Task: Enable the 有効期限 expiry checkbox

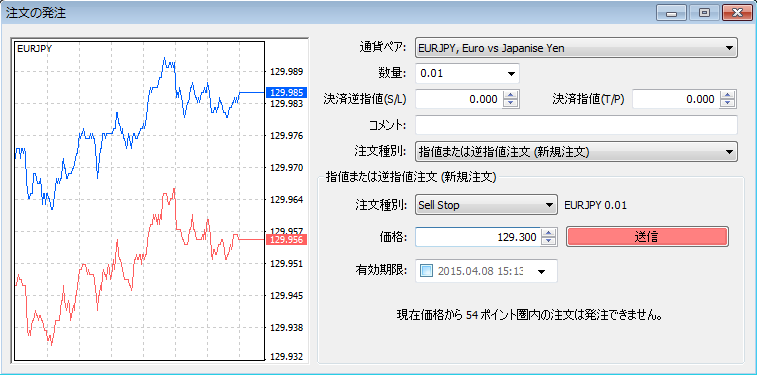Action: point(427,271)
